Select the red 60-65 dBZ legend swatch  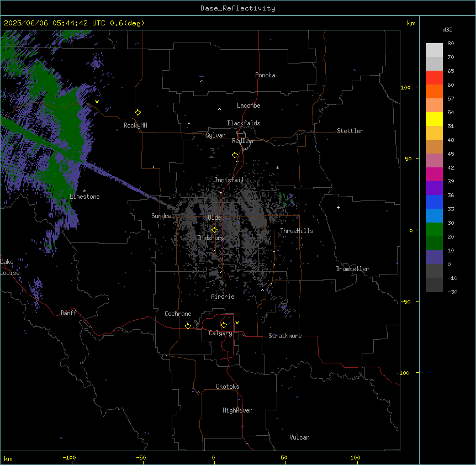pyautogui.click(x=434, y=78)
